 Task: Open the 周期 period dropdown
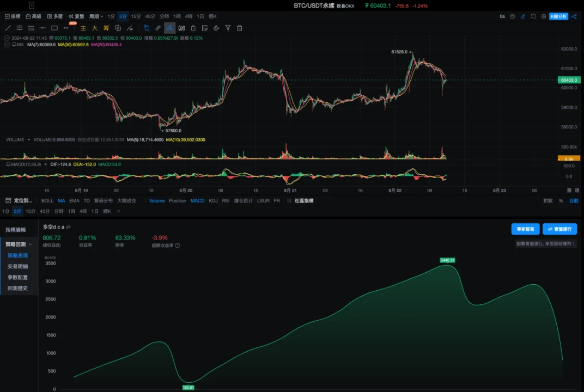click(96, 17)
